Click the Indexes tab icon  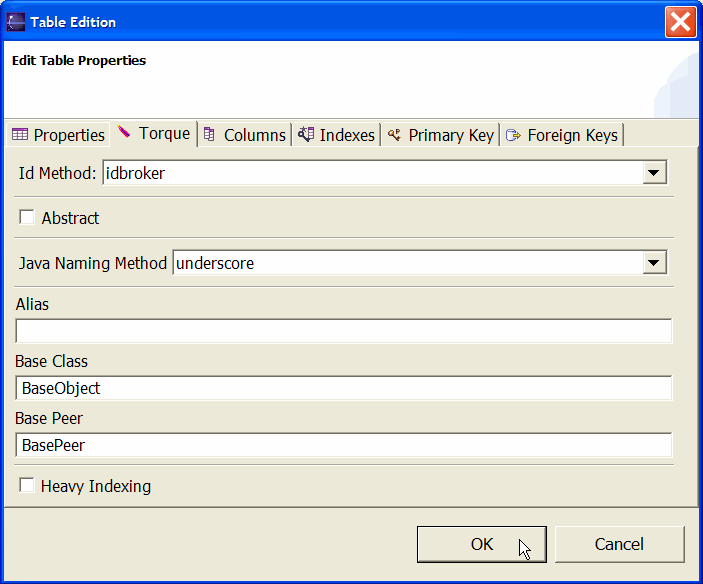[x=306, y=134]
